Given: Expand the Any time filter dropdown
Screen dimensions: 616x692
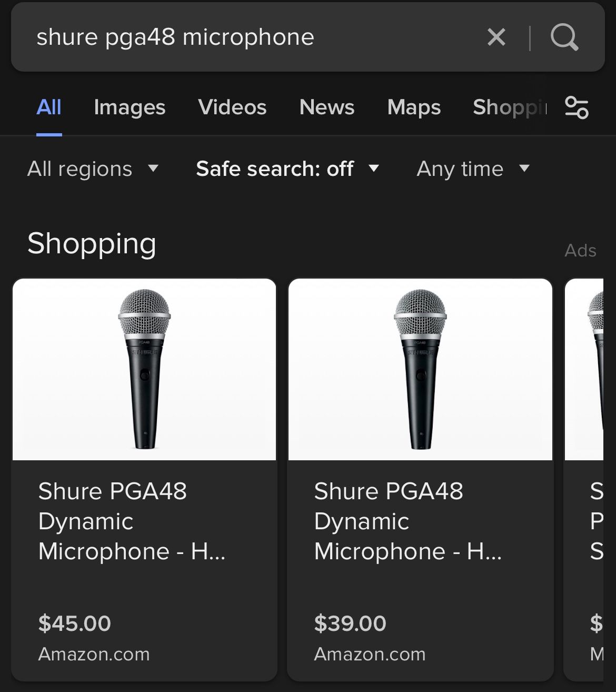Looking at the screenshot, I should (473, 169).
